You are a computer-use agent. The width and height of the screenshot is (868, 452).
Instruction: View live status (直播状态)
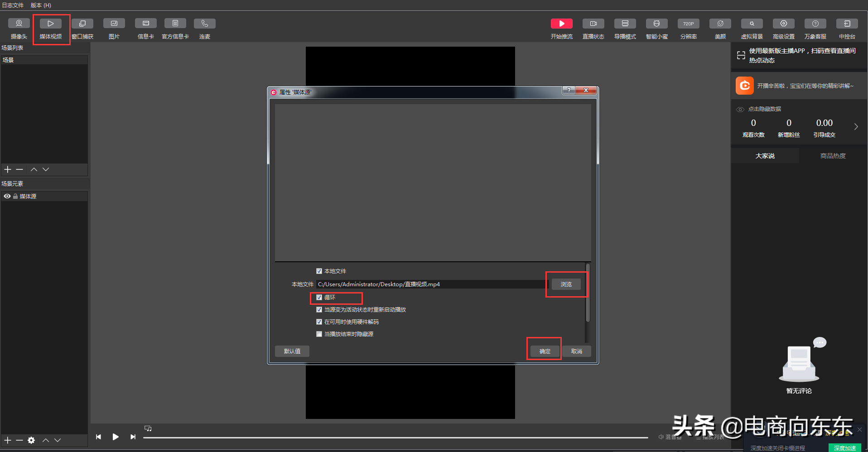[593, 29]
